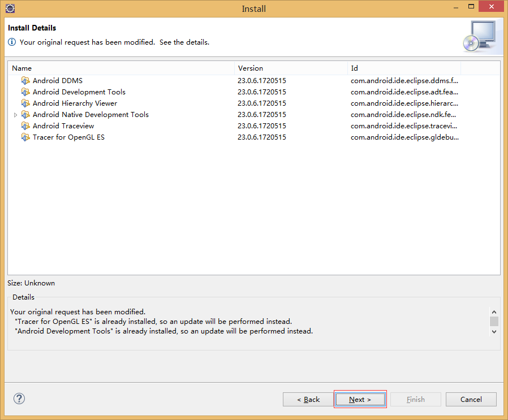Screen dimensions: 508x420
Task: Click the version cell for Android DDMS
Action: tap(262, 80)
